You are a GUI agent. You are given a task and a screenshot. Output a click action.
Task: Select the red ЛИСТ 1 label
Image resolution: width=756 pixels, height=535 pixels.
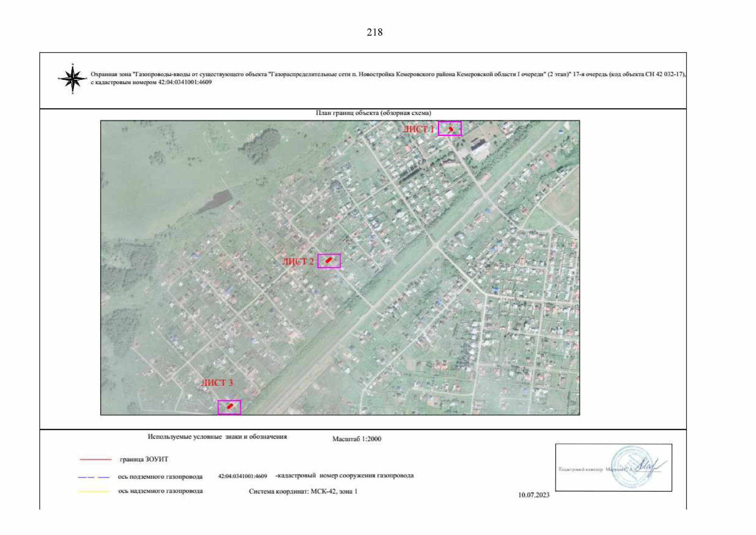click(x=418, y=129)
